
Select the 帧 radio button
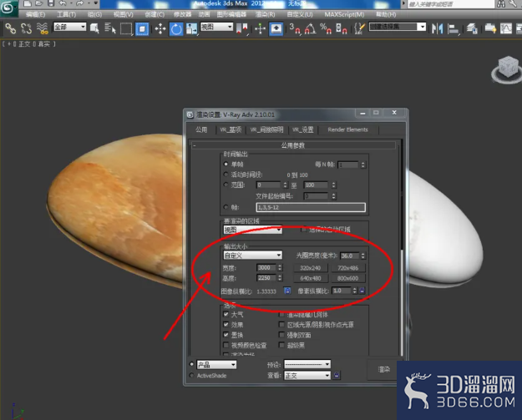(226, 207)
